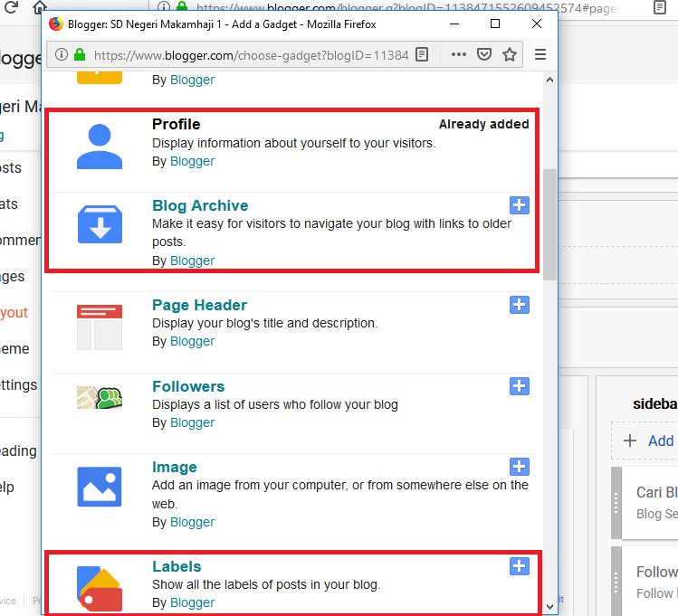Bookmark this page with star icon
678x616 pixels.
click(x=510, y=54)
